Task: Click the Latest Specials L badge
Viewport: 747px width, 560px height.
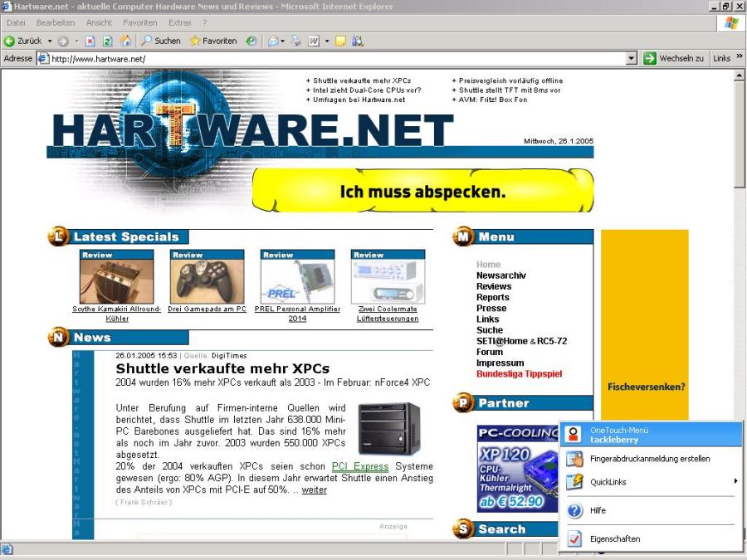Action: 59,236
